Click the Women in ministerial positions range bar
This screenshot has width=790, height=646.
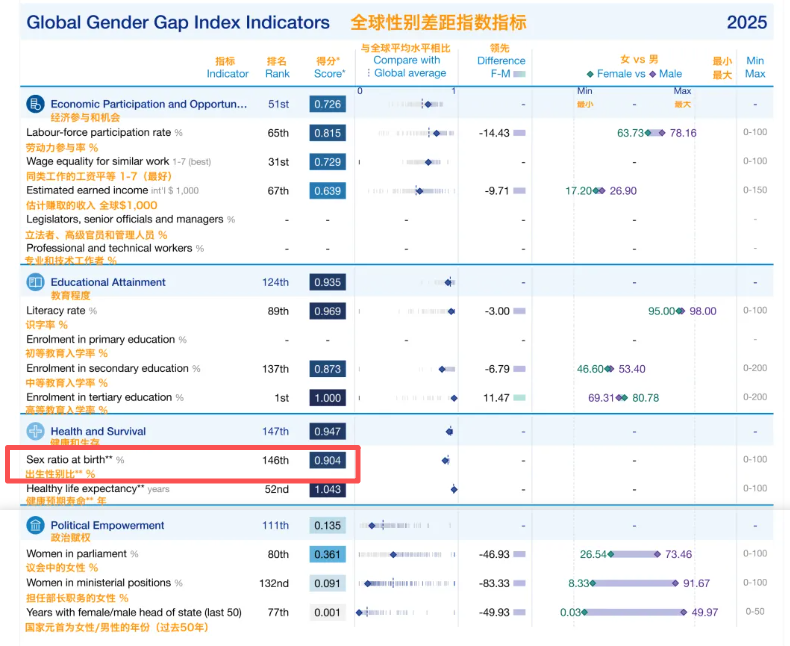(x=634, y=584)
